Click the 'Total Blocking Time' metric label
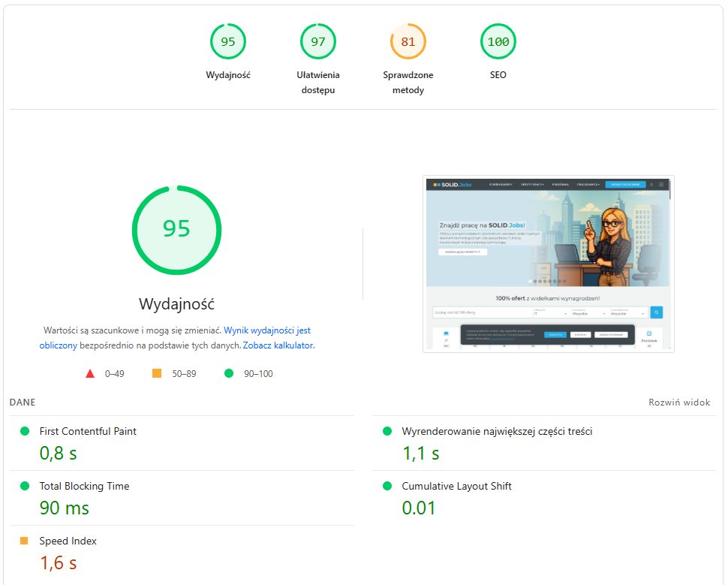 85,486
